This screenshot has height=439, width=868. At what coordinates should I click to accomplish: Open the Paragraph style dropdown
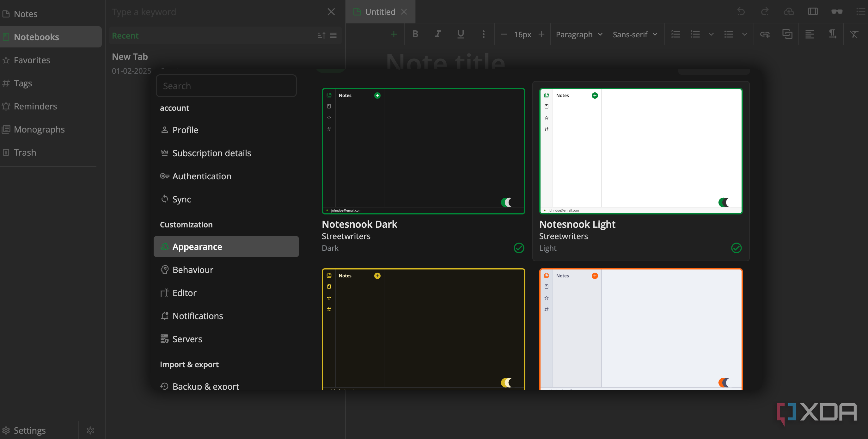pos(579,34)
